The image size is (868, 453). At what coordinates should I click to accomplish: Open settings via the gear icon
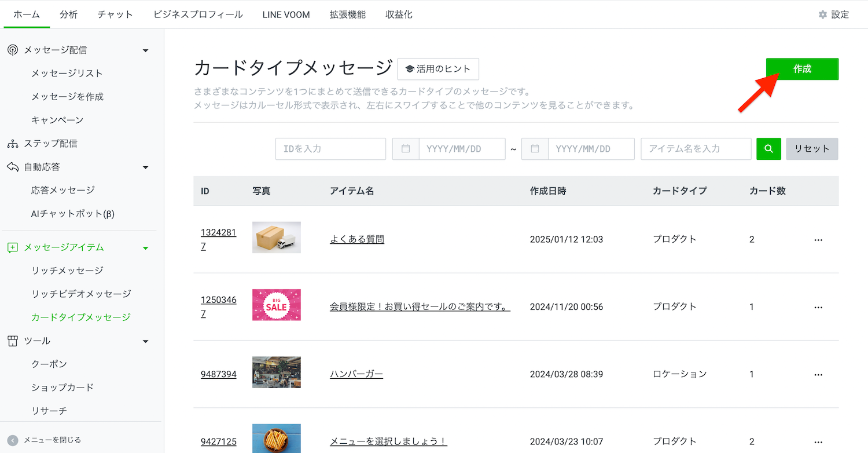[x=822, y=14]
